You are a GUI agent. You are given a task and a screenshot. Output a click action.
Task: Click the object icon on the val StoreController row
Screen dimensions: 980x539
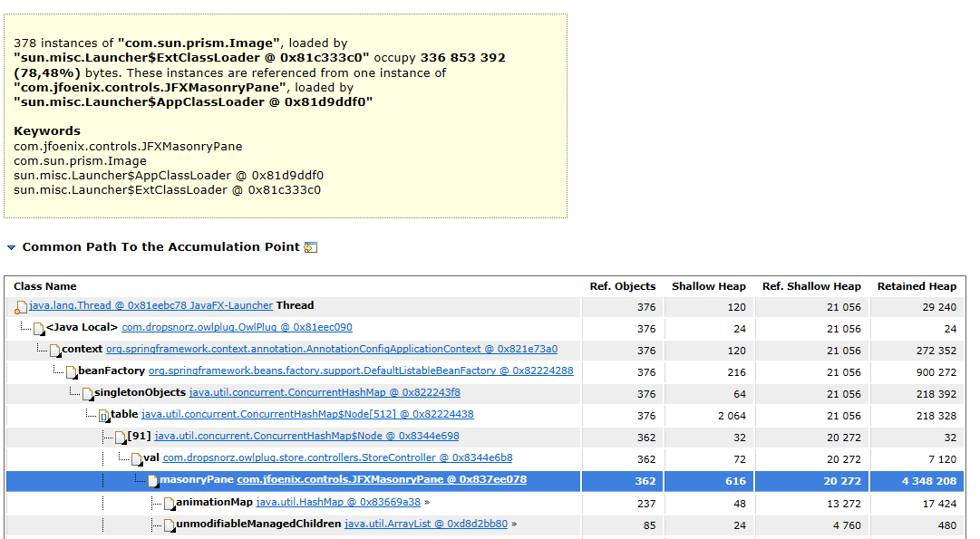[x=137, y=458]
